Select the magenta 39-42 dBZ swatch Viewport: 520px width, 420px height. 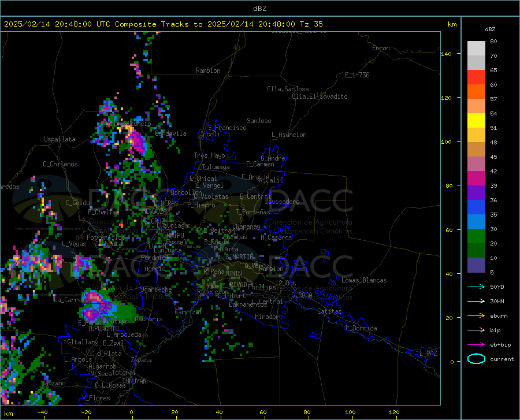pyautogui.click(x=476, y=179)
